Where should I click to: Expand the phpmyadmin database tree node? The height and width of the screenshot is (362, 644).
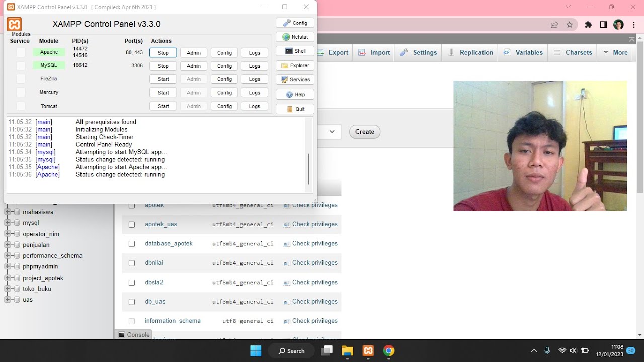pyautogui.click(x=8, y=266)
